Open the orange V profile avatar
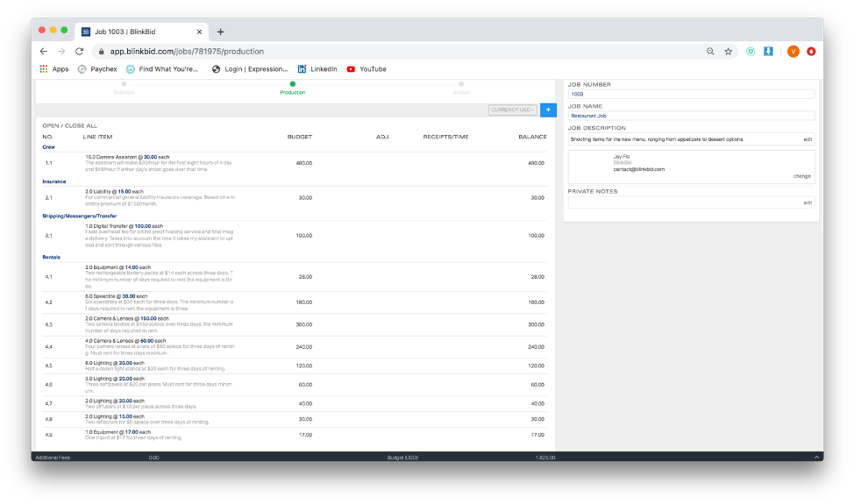Screen dimensions: 854x504 click(794, 51)
